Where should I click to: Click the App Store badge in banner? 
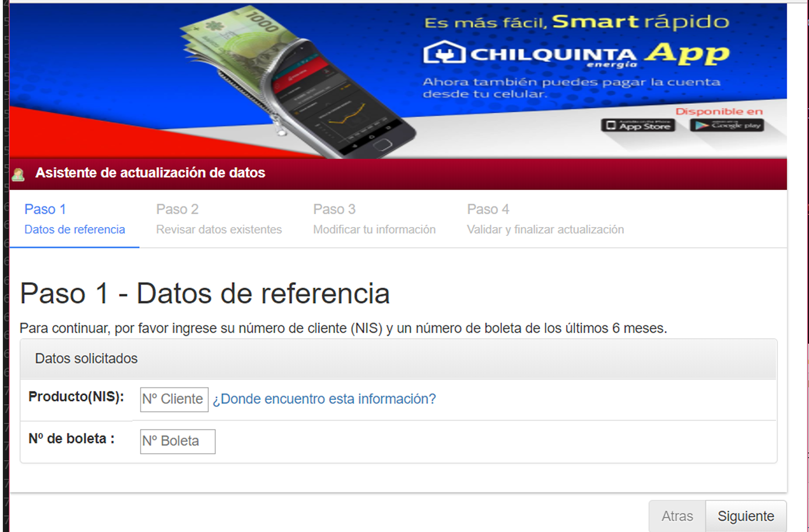pos(638,126)
